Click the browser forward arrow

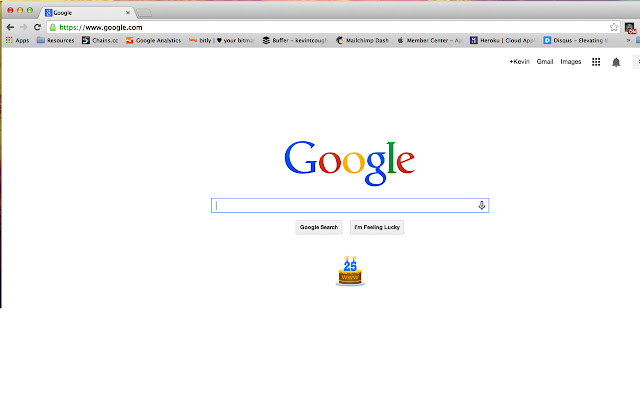tap(23, 27)
